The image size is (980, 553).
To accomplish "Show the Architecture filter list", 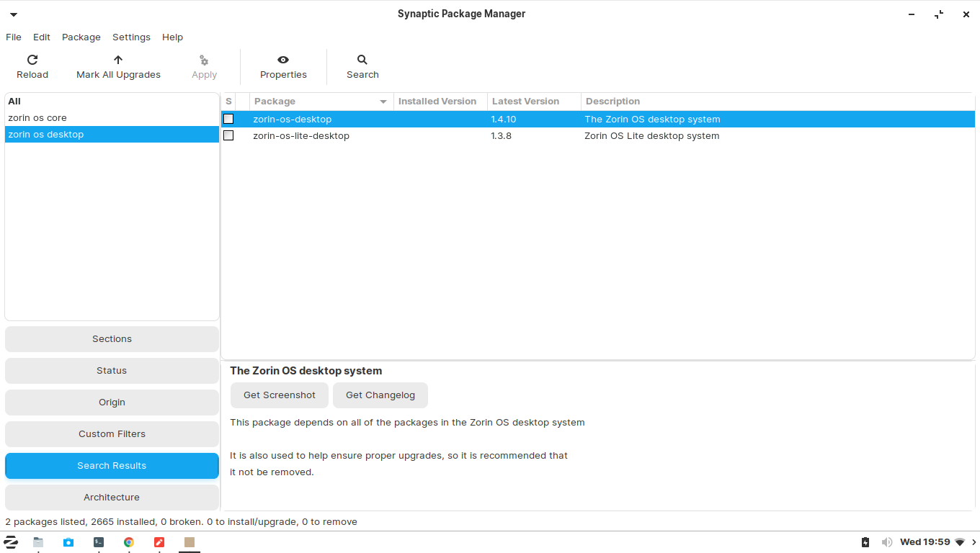I will (x=112, y=498).
